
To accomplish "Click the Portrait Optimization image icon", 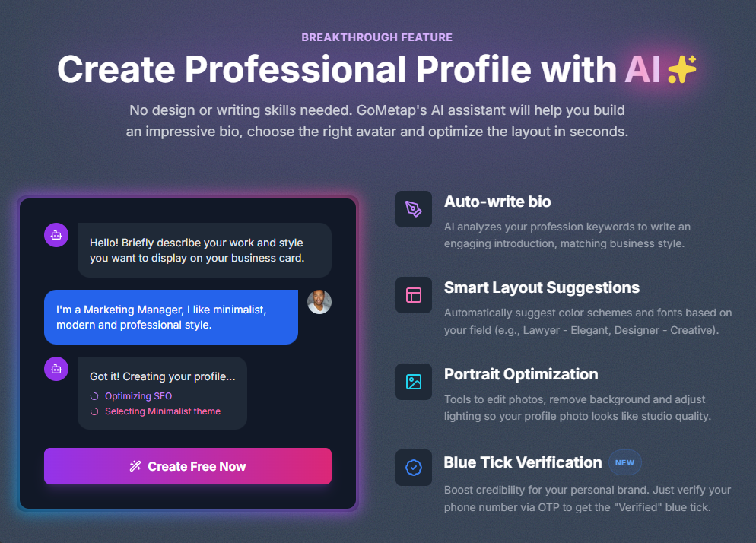I will 413,382.
